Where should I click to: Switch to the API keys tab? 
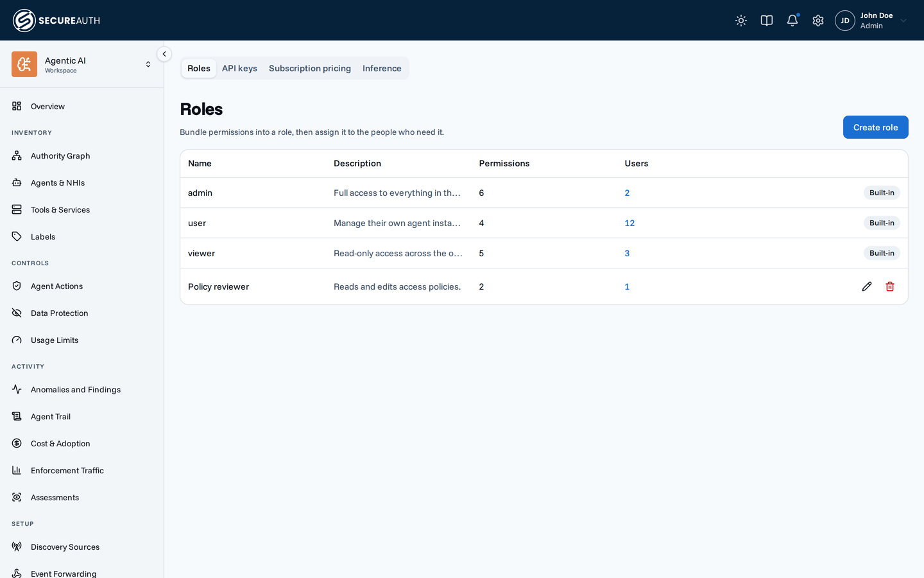pyautogui.click(x=239, y=68)
